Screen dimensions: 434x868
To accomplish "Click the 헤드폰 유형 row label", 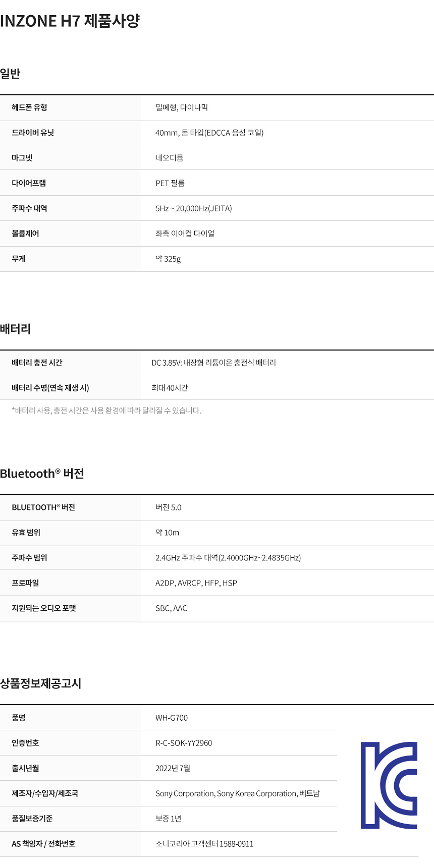I will pyautogui.click(x=29, y=107).
